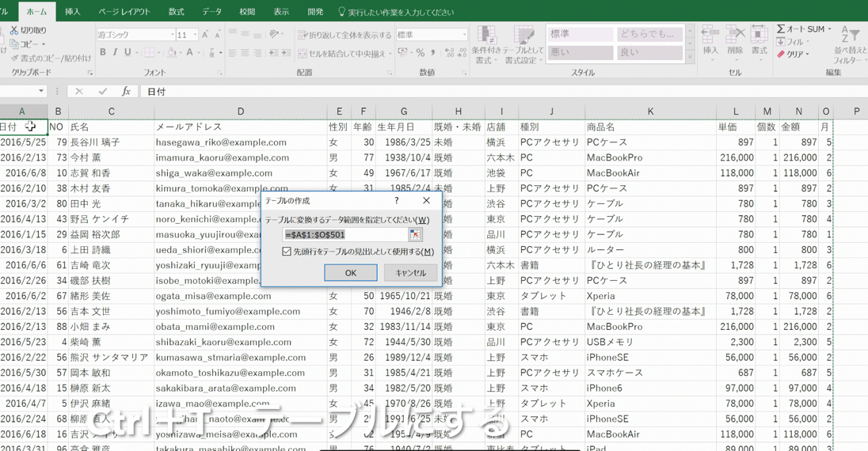Open the View (表示) tab

pyautogui.click(x=281, y=12)
